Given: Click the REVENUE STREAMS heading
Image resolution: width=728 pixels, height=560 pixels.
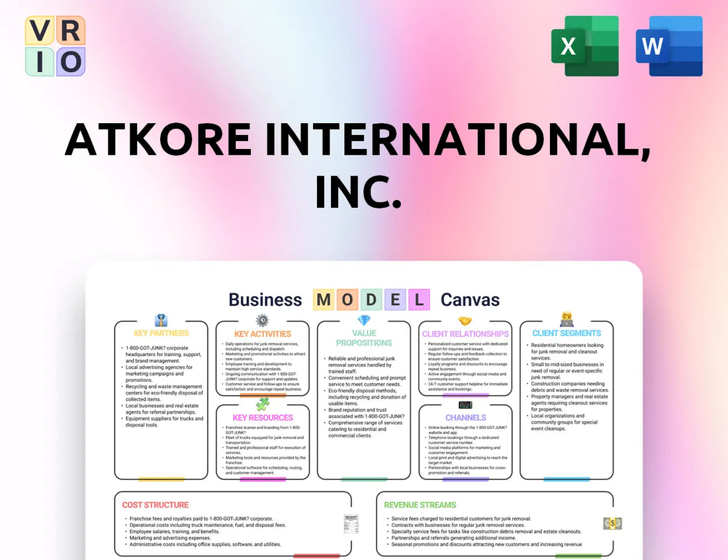Looking at the screenshot, I should (x=420, y=505).
